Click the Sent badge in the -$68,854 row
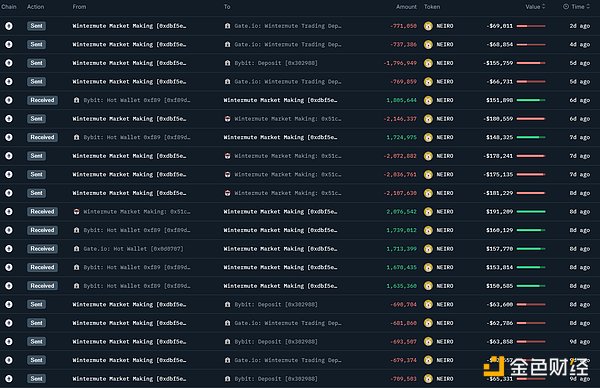Viewport: 600px width, 388px height. point(36,44)
